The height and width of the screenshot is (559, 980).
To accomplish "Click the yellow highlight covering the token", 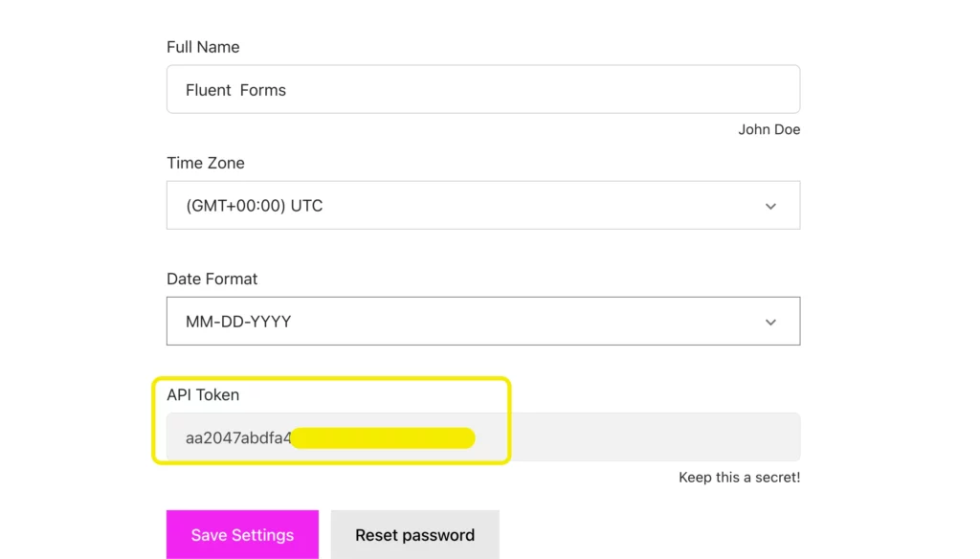I will pyautogui.click(x=383, y=437).
